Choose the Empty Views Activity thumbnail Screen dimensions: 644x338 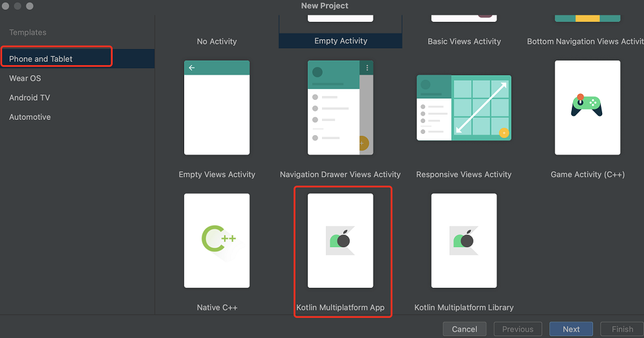[x=217, y=108]
